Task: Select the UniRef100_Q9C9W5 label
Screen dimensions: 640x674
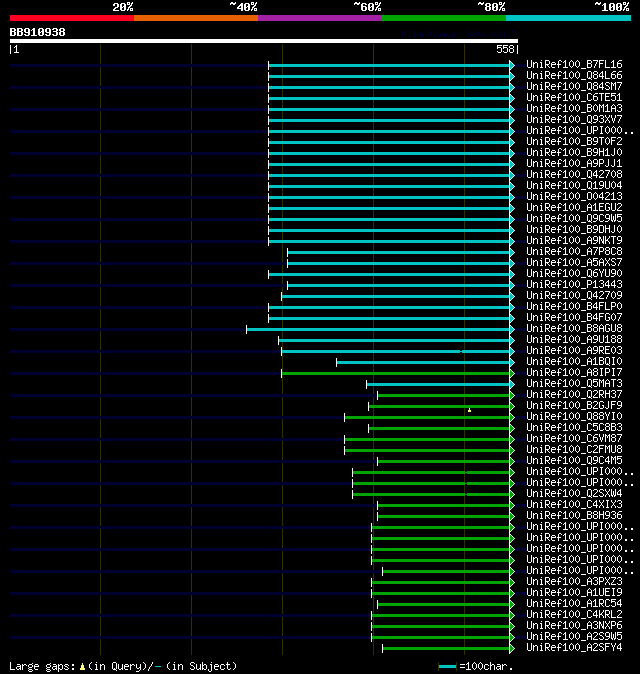Action: coord(574,219)
